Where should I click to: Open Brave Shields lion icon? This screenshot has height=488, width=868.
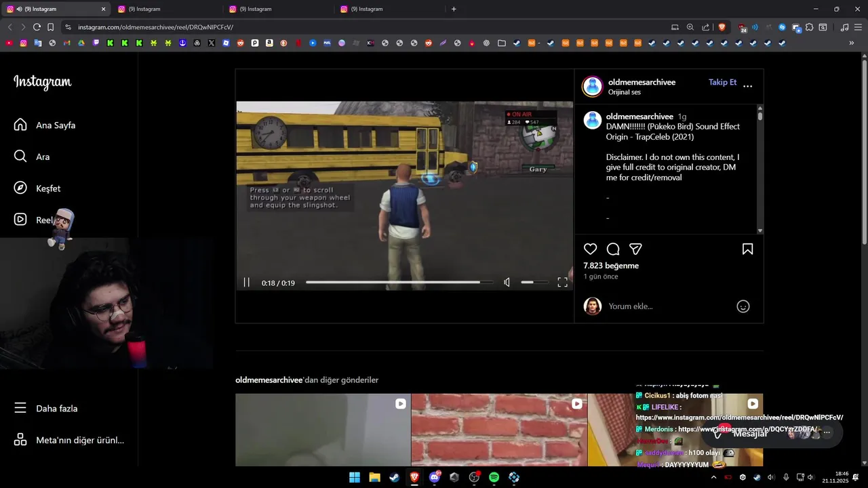point(722,27)
